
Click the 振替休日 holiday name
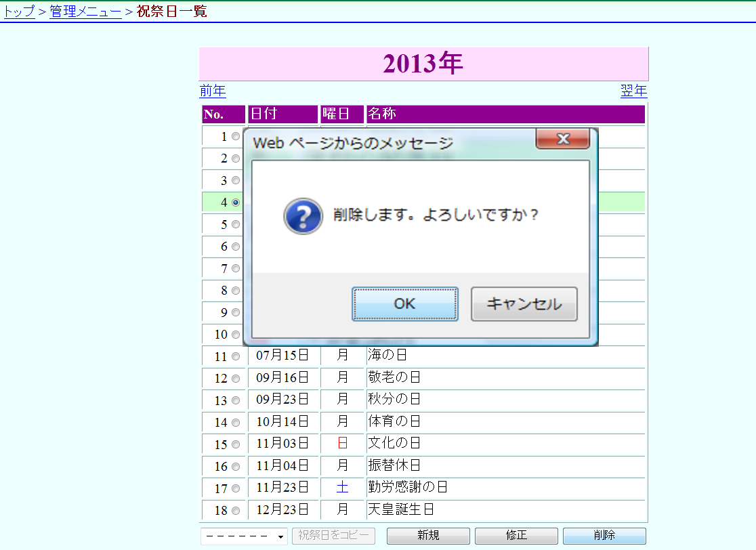394,465
